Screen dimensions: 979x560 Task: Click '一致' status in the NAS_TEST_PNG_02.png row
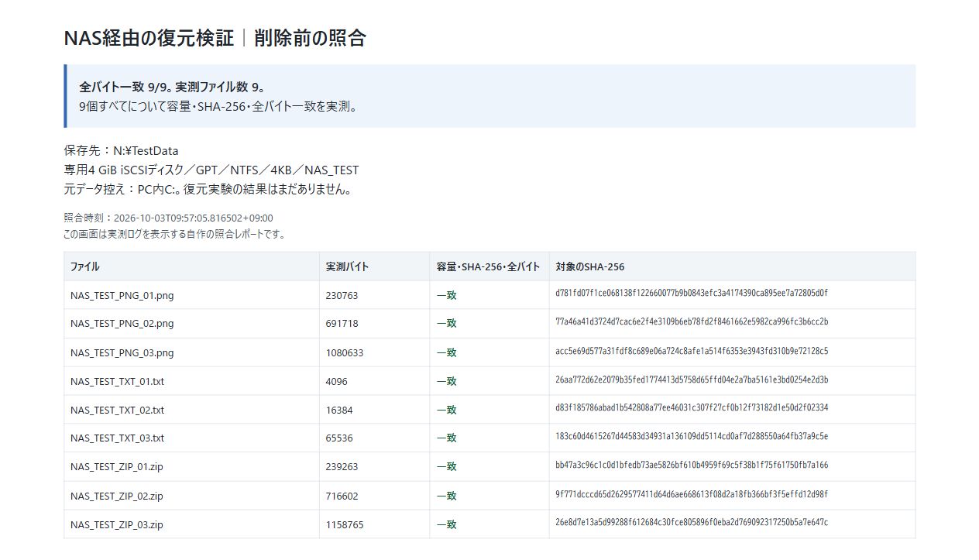(x=447, y=324)
